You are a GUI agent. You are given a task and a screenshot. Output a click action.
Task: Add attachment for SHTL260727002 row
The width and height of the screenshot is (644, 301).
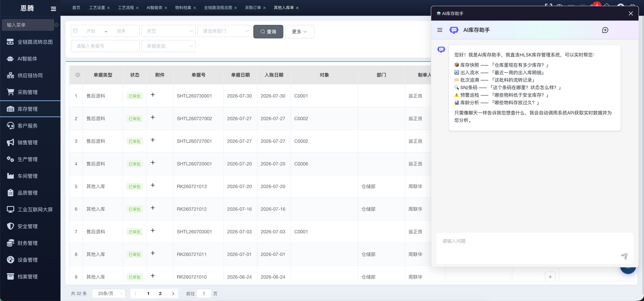[153, 117]
